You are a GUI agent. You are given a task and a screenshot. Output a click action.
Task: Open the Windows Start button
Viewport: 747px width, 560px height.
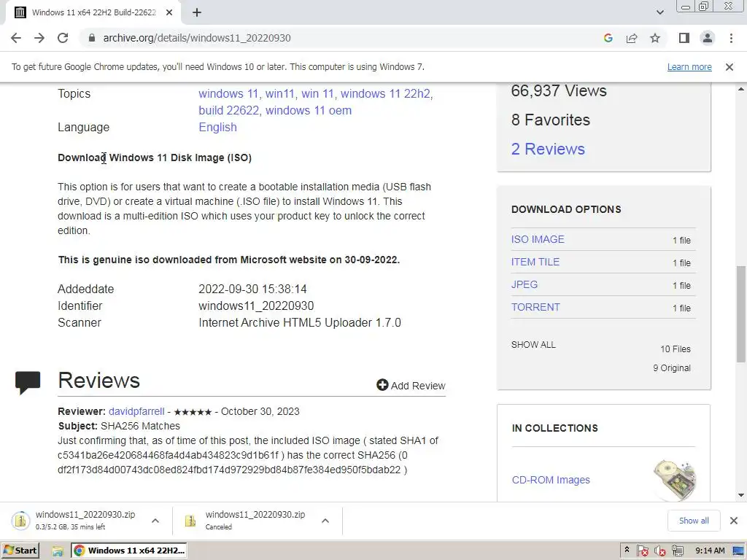20,551
